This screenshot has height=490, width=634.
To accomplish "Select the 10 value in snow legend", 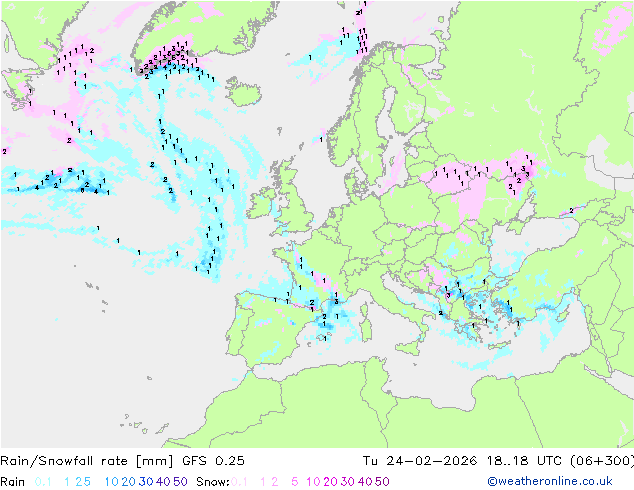I will [x=313, y=482].
